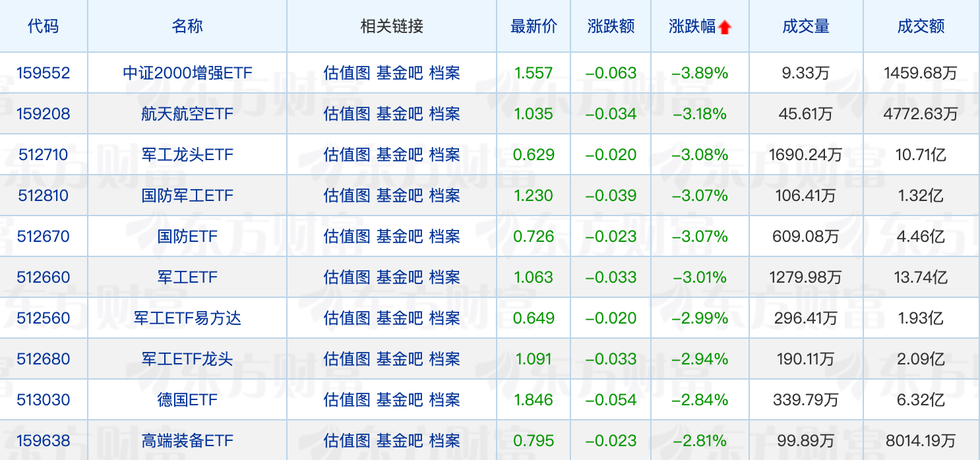Viewport: 980px width, 460px height.
Task: Open 中证2000增强ETF fund name link
Action: (x=187, y=72)
